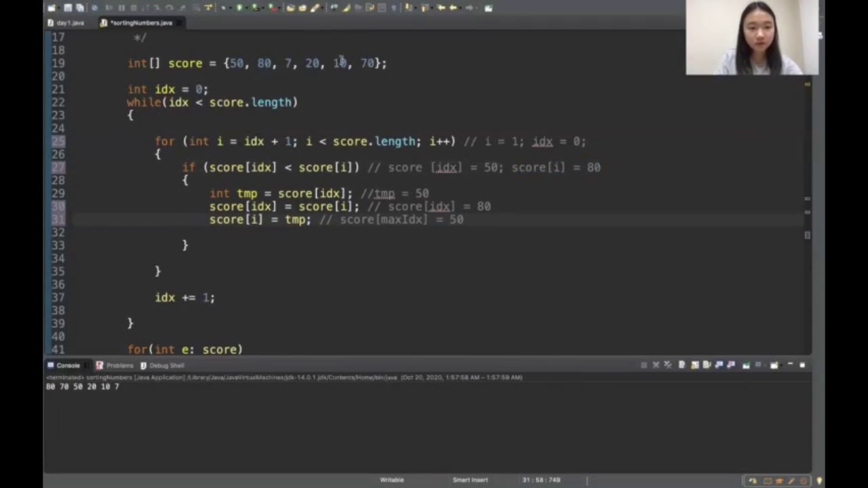
Task: Click the Step Return debug icon
Action: (181, 8)
